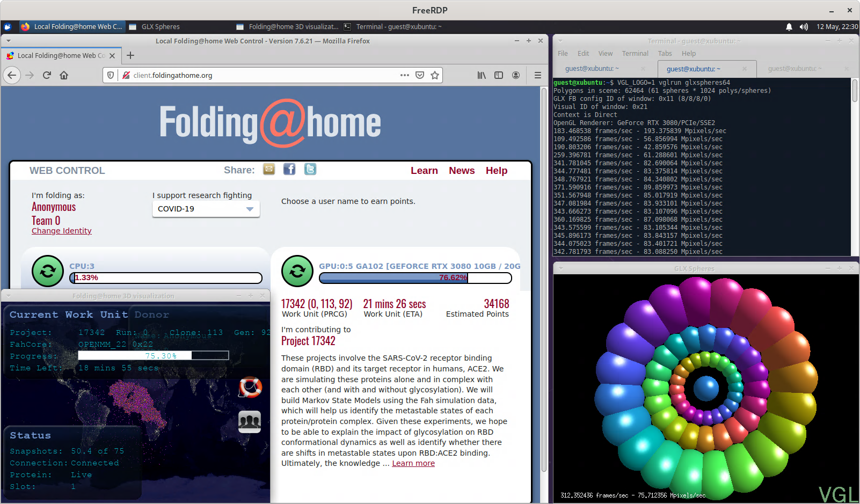Reload the Firefox page
The height and width of the screenshot is (504, 860).
click(47, 75)
